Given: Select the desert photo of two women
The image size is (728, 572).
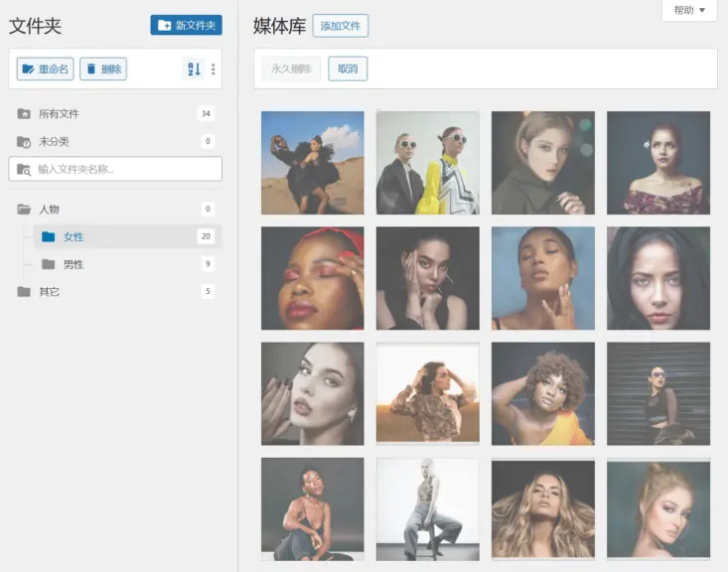Looking at the screenshot, I should (x=312, y=163).
